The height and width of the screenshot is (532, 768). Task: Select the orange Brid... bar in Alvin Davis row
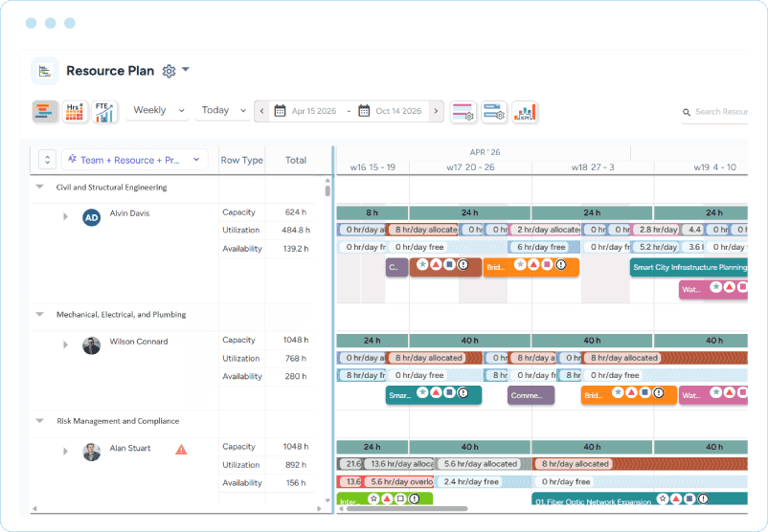click(x=531, y=267)
